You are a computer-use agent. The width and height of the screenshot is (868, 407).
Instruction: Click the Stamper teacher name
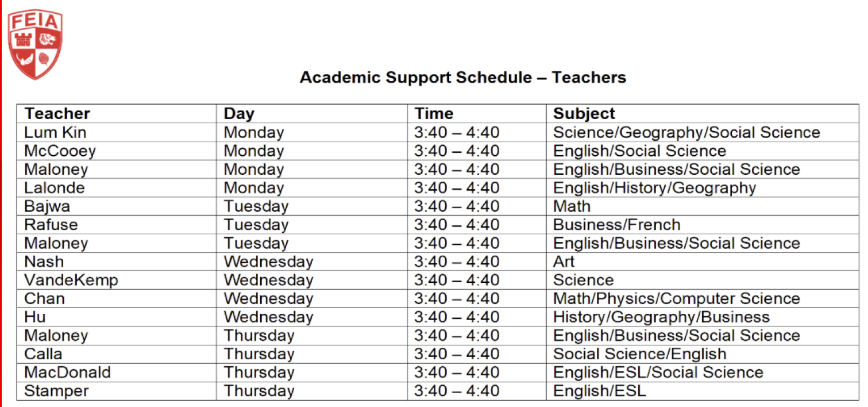56,391
